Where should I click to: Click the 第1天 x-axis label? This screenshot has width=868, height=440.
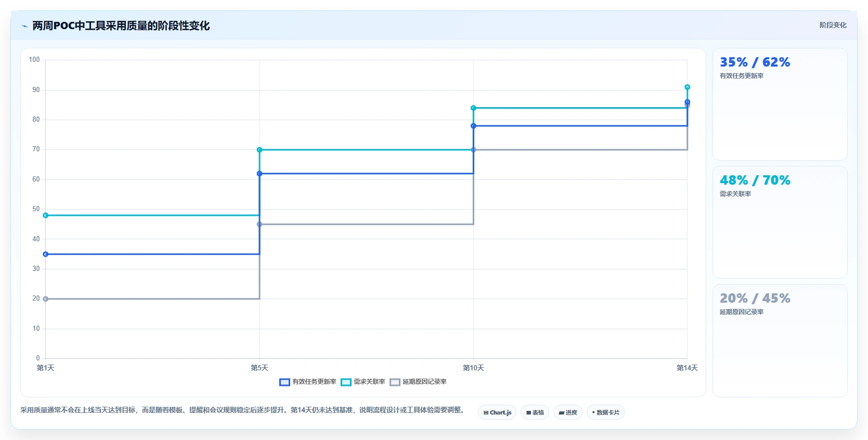pos(46,368)
